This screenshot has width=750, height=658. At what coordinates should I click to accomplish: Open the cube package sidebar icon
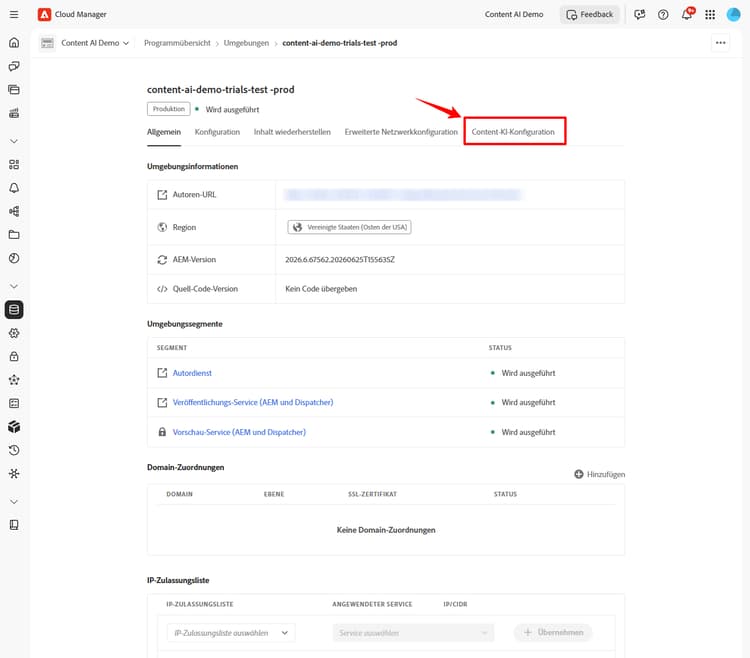click(x=14, y=427)
